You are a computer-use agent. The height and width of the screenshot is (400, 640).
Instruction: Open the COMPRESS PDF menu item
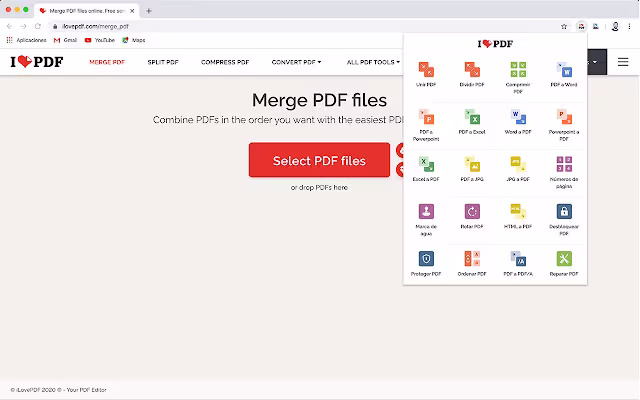click(225, 62)
